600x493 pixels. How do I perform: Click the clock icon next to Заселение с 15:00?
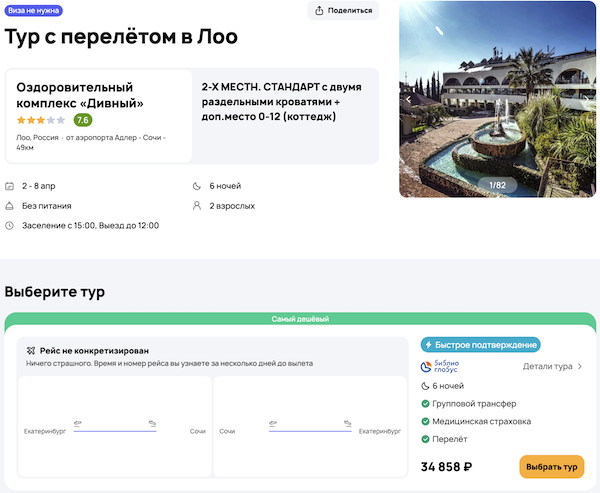(10, 225)
